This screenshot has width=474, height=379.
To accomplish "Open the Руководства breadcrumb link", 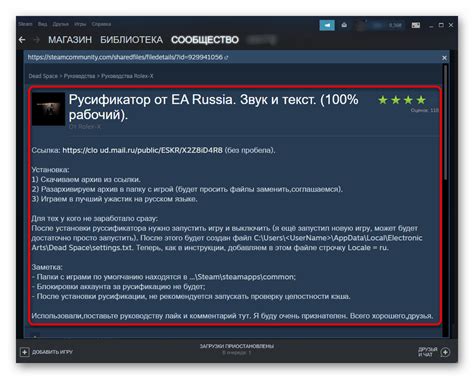I will (79, 76).
